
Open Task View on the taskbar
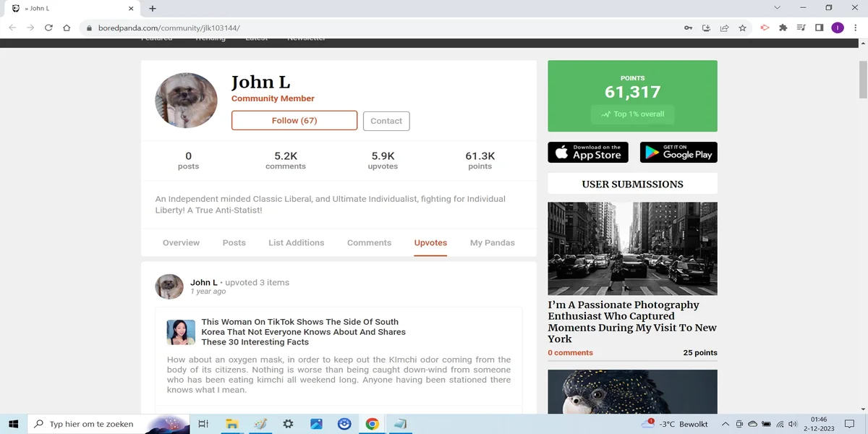click(203, 424)
